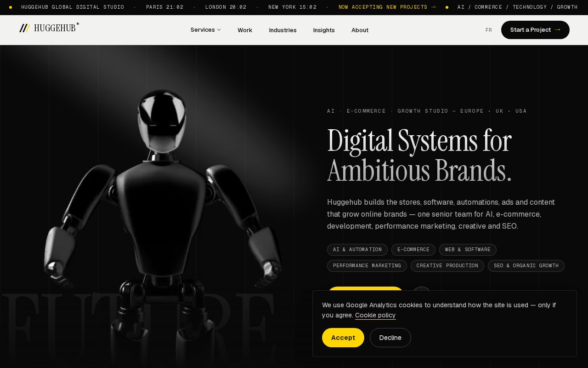The width and height of the screenshot is (588, 368).
Task: Navigate to the About page
Action: pos(360,30)
